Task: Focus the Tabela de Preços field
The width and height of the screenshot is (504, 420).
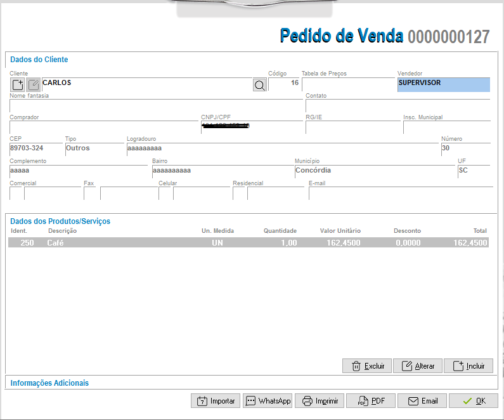Action: pos(347,84)
